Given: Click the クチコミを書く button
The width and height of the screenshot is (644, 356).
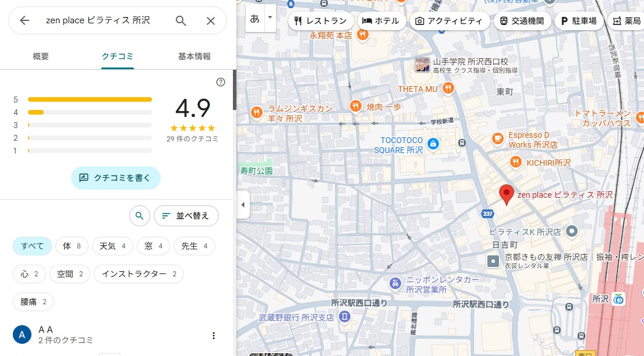Looking at the screenshot, I should click(115, 178).
